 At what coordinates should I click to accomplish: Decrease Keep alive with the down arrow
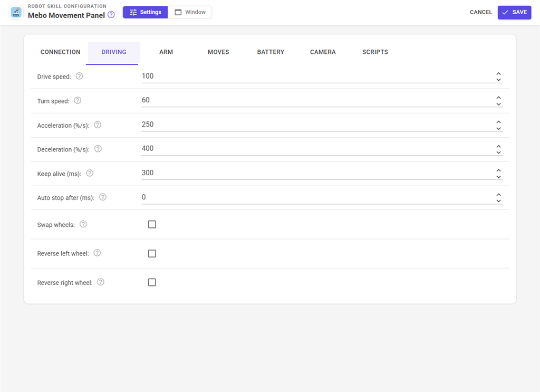[498, 177]
